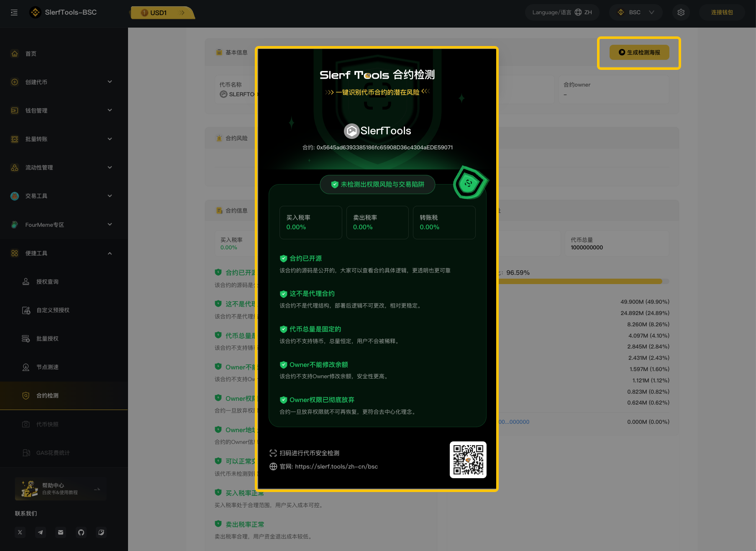Go to 首页 home page
756x551 pixels.
coord(31,54)
